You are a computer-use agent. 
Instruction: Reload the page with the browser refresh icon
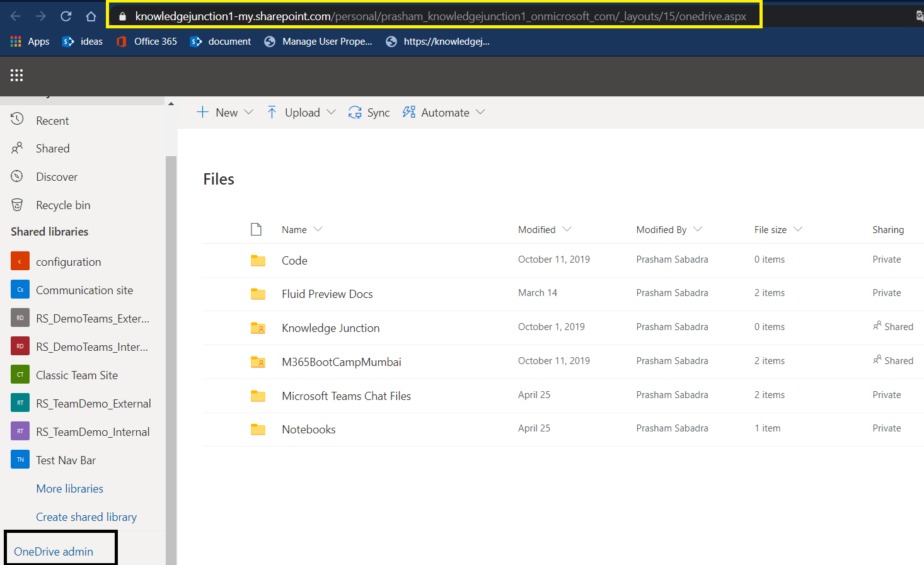(x=66, y=16)
